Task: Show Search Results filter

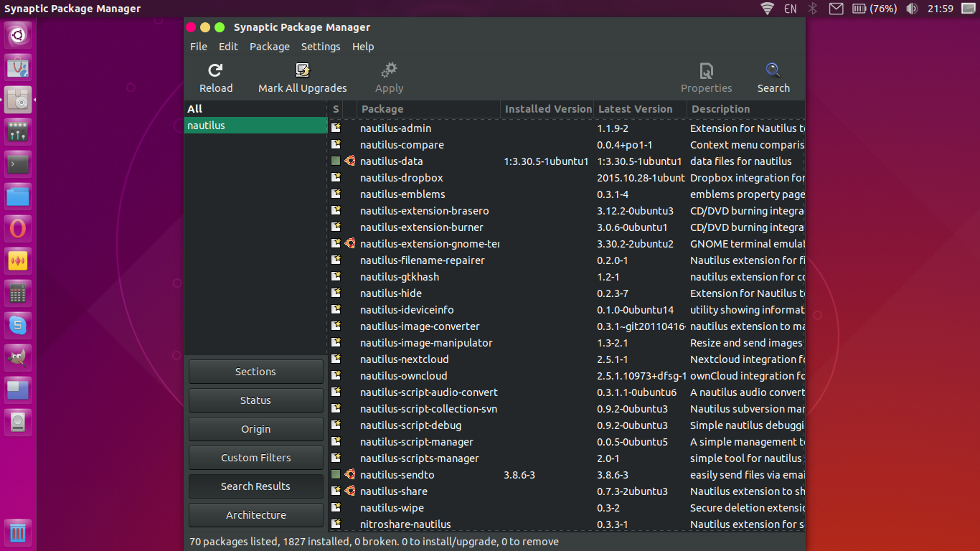Action: (256, 486)
